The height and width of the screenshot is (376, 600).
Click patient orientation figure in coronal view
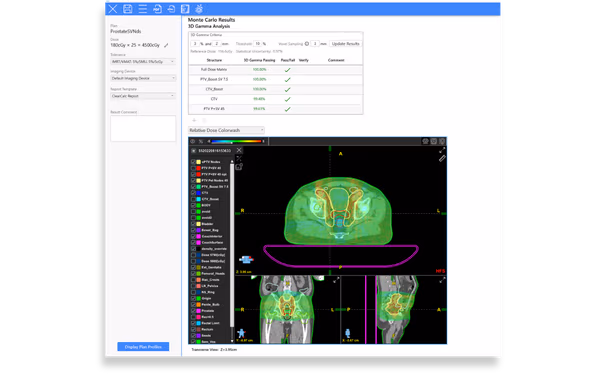[241, 333]
